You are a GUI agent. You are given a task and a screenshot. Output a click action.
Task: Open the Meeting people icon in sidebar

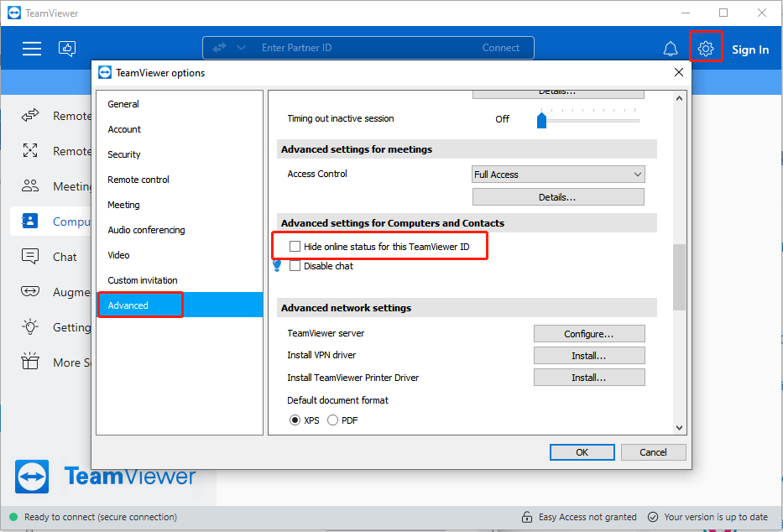point(30,186)
